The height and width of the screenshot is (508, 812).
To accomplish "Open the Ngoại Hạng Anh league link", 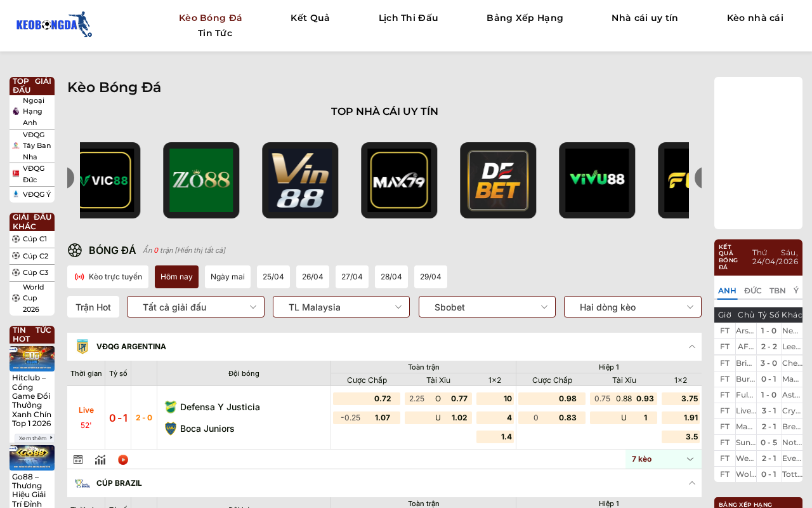I will [x=34, y=111].
